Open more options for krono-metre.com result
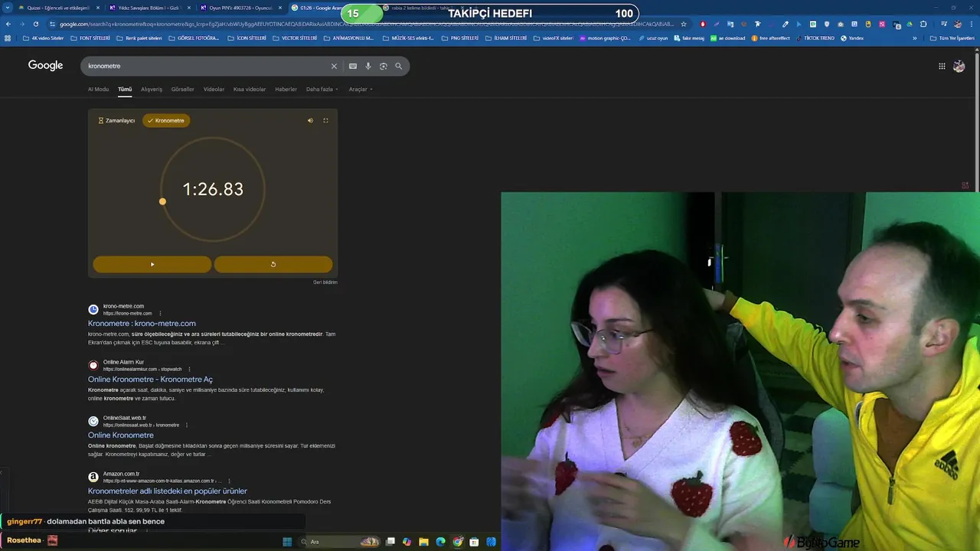The width and height of the screenshot is (980, 551). pyautogui.click(x=160, y=313)
